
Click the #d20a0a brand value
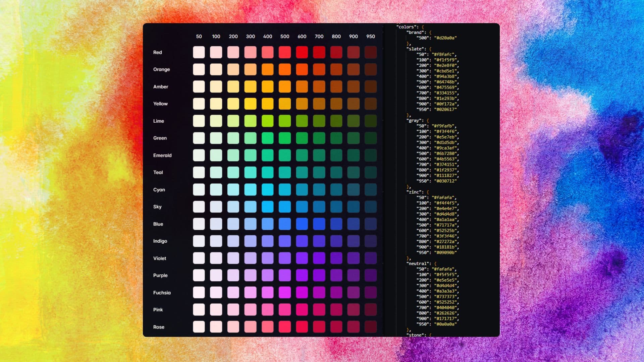(x=445, y=38)
